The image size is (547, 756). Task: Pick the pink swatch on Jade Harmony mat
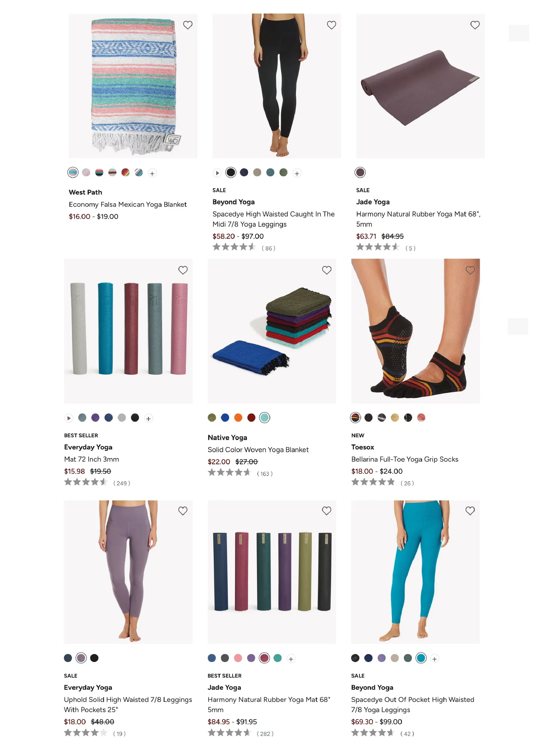click(238, 658)
